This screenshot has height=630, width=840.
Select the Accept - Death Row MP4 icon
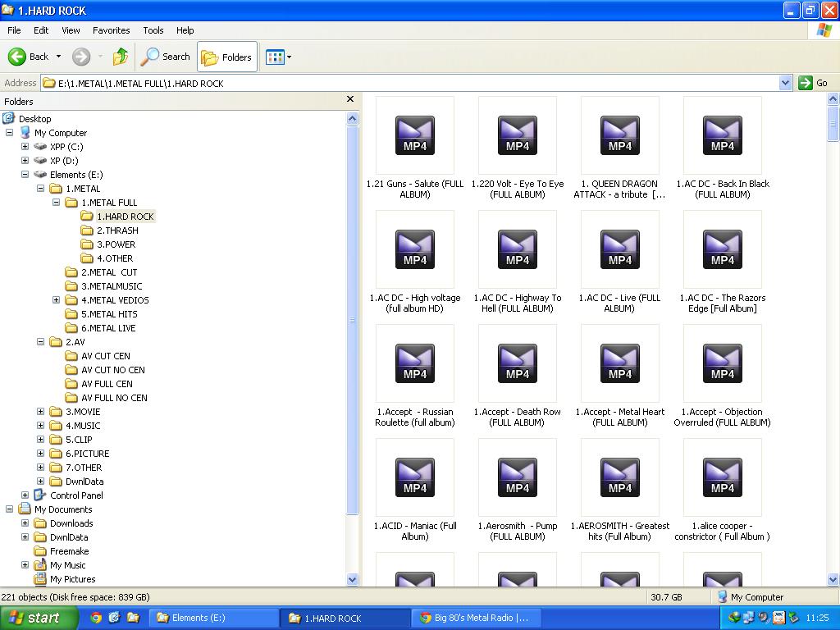(x=518, y=363)
